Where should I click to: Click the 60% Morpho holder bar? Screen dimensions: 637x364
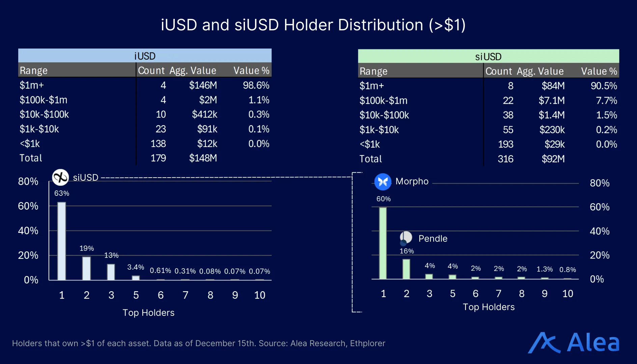coord(383,243)
